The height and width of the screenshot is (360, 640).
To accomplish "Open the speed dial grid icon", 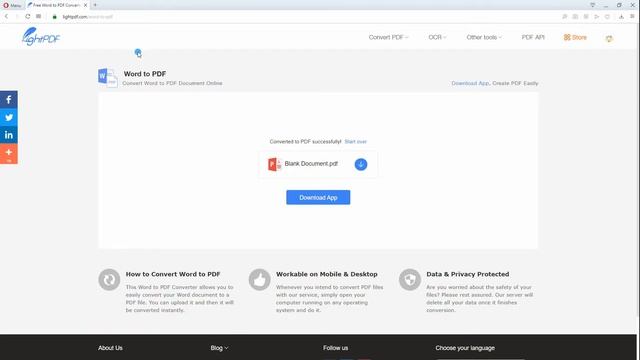I will click(x=38, y=17).
